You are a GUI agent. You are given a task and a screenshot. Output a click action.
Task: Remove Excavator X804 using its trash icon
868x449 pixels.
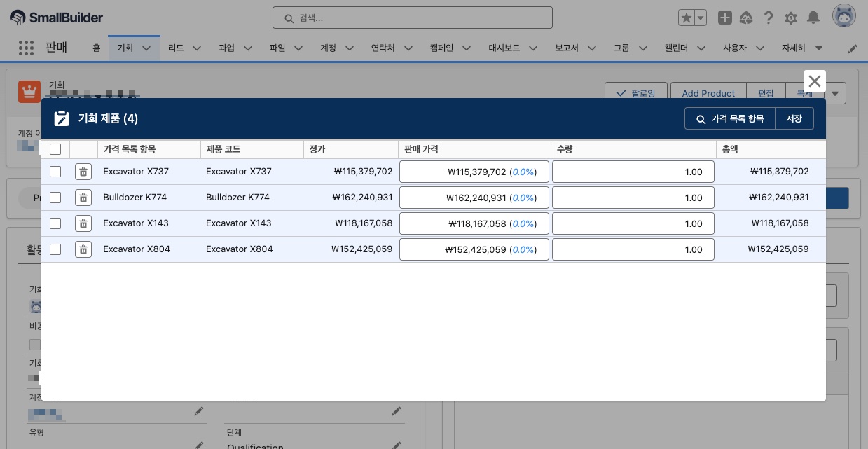pyautogui.click(x=83, y=249)
